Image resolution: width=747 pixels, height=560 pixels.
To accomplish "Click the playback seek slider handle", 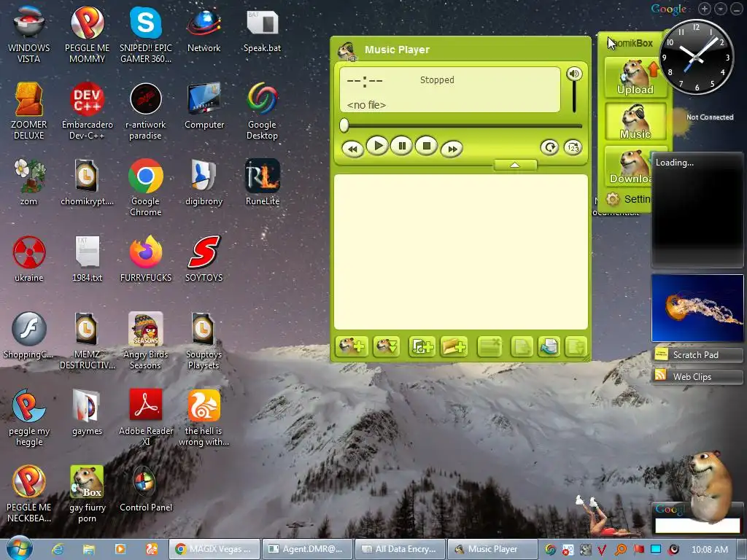I will tap(344, 125).
